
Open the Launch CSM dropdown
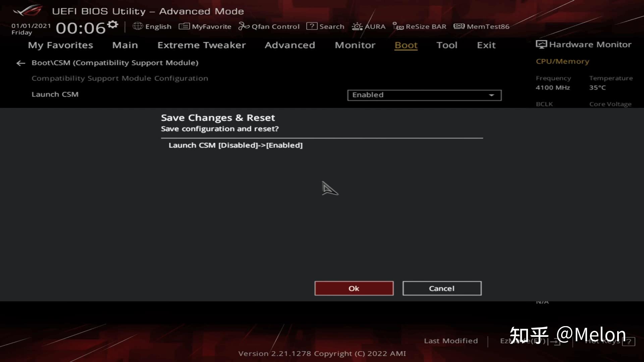coord(424,95)
